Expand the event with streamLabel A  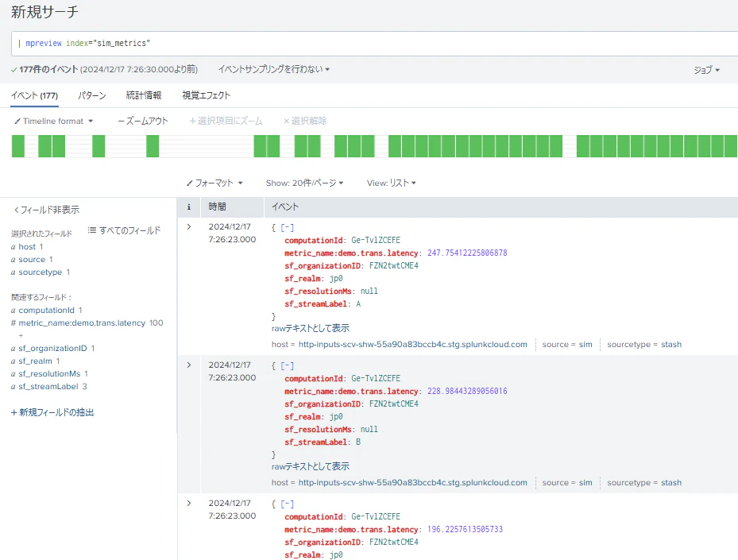point(189,227)
